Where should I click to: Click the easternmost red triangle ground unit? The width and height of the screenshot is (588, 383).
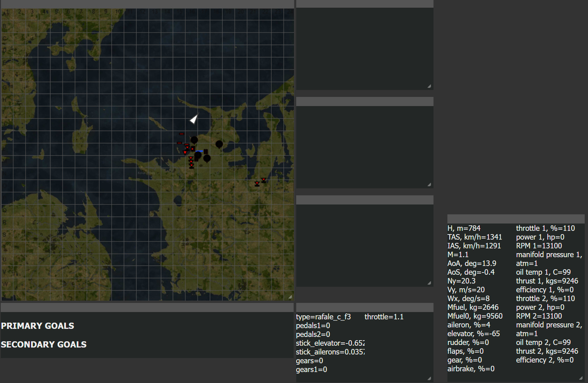[x=264, y=180]
